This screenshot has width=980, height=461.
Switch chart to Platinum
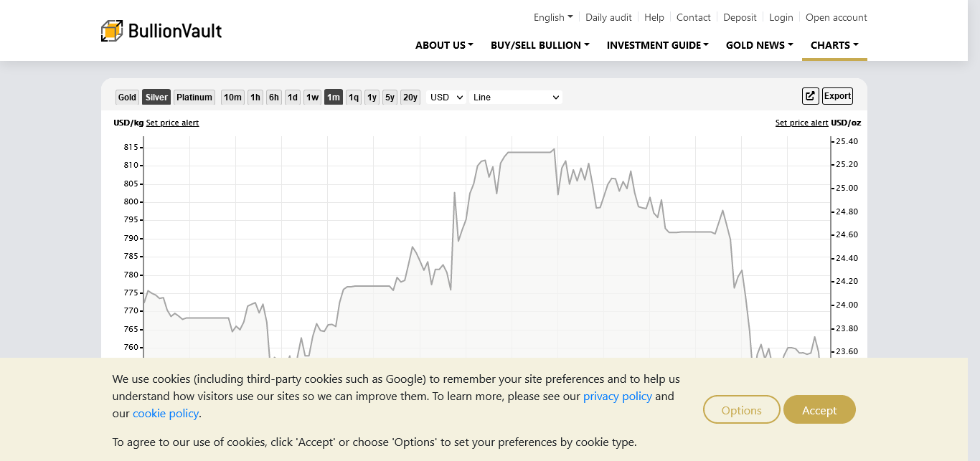pyautogui.click(x=194, y=98)
